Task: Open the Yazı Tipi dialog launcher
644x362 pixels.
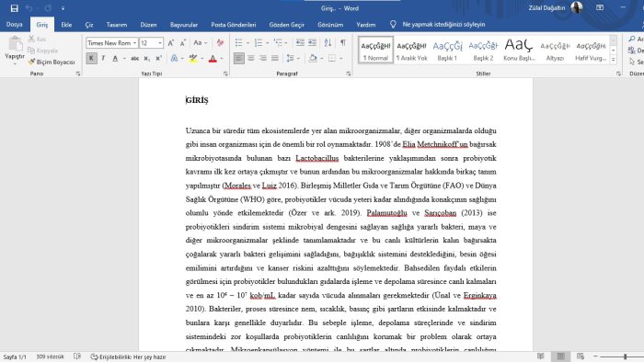Action: pos(225,74)
